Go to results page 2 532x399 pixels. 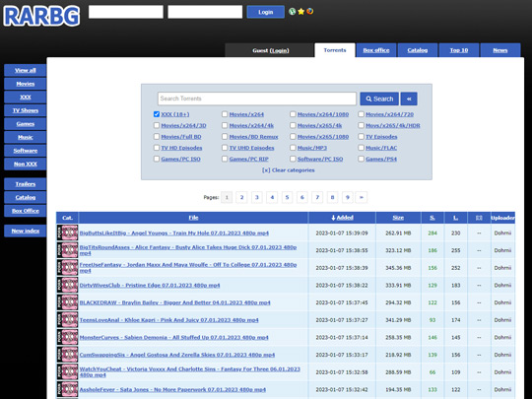pyautogui.click(x=241, y=197)
